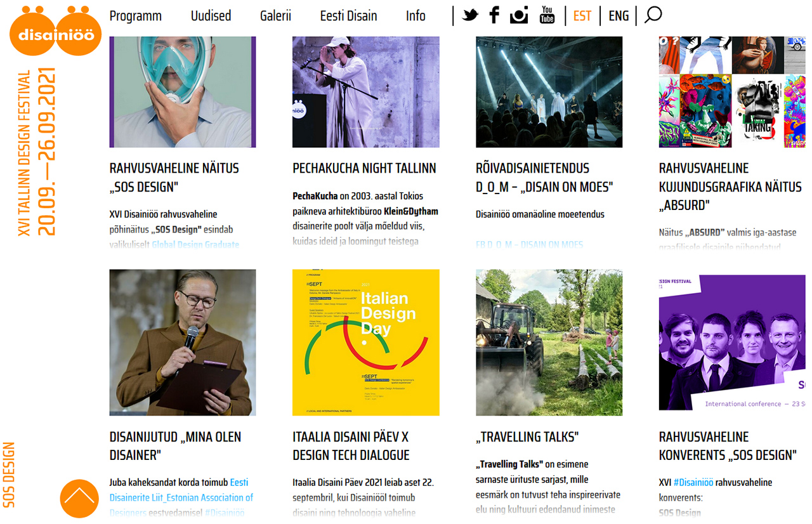Open the diving mask SOS Design image
The width and height of the screenshot is (812, 524).
(x=183, y=92)
